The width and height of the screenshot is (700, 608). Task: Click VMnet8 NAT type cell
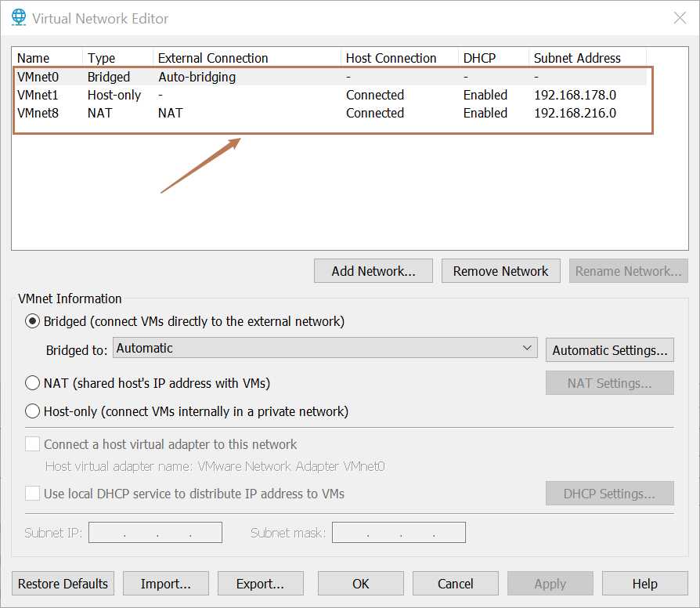click(99, 113)
